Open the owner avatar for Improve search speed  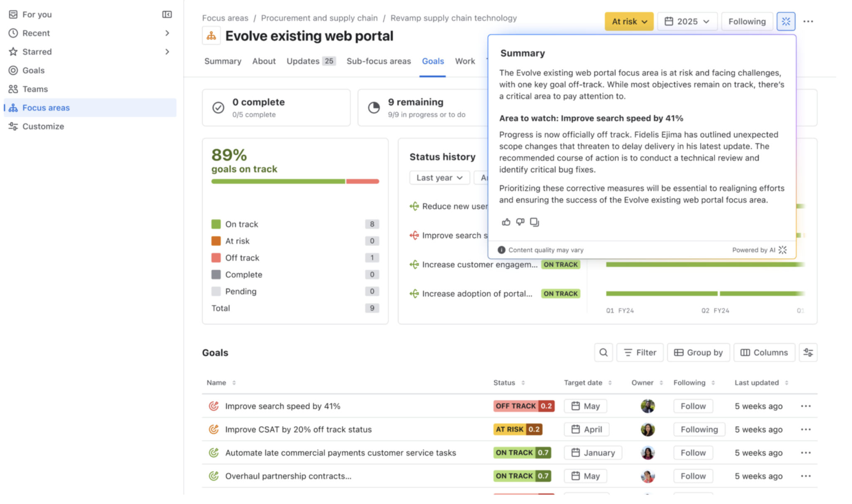tap(647, 406)
